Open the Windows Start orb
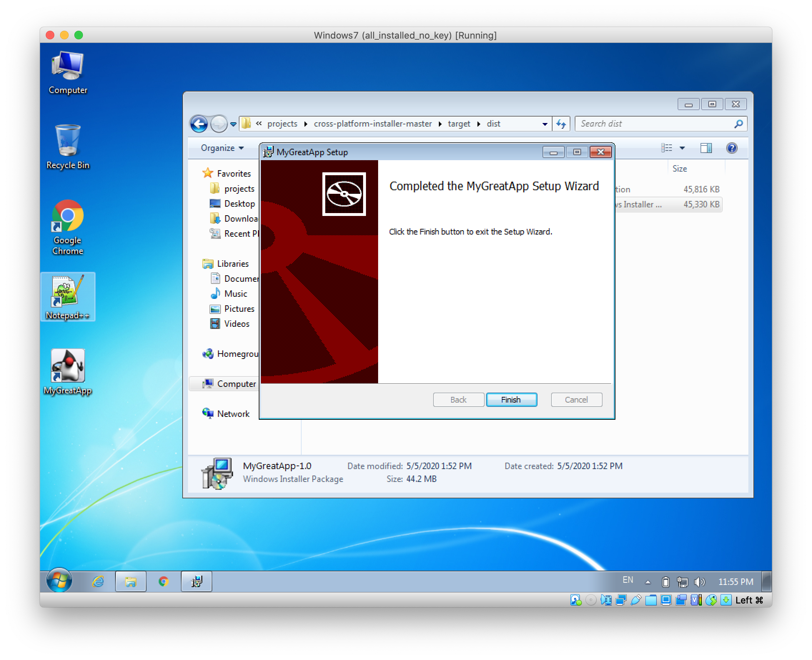Screen dimensions: 812x660 point(59,581)
